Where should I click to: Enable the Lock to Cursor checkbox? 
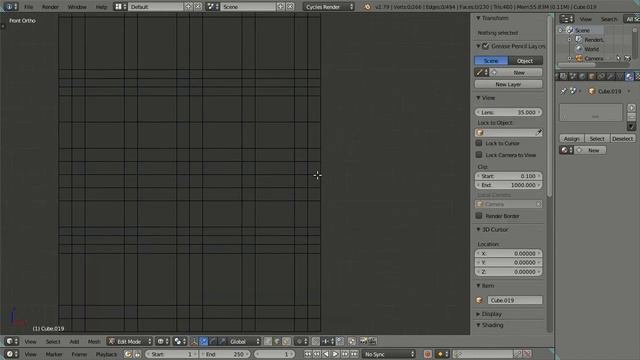pos(479,143)
